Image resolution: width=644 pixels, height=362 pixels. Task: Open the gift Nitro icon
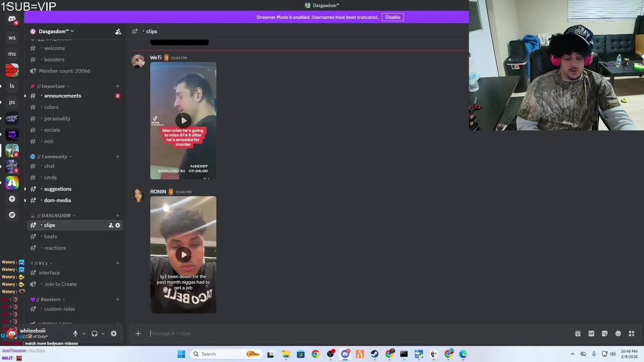pos(578,333)
